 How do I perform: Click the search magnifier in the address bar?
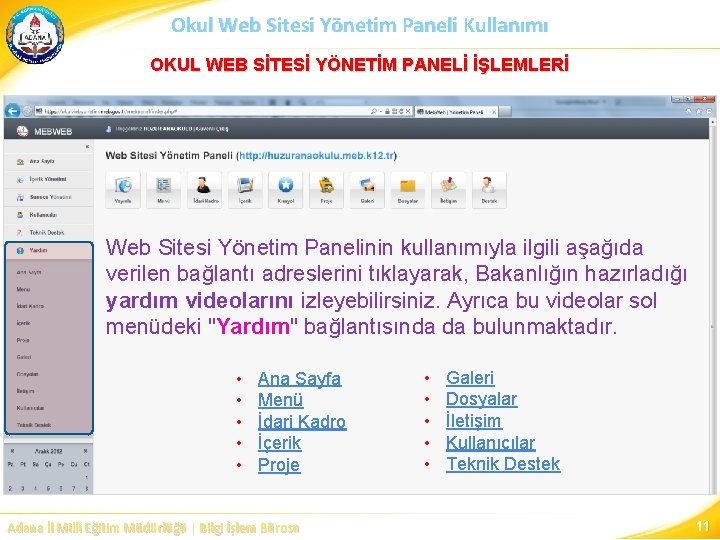pyautogui.click(x=374, y=111)
